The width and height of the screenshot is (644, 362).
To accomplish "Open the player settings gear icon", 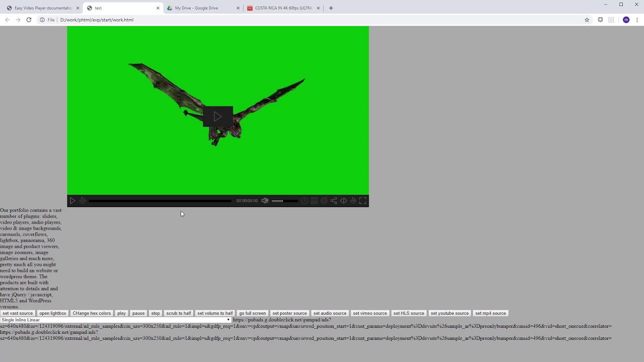I will (324, 201).
